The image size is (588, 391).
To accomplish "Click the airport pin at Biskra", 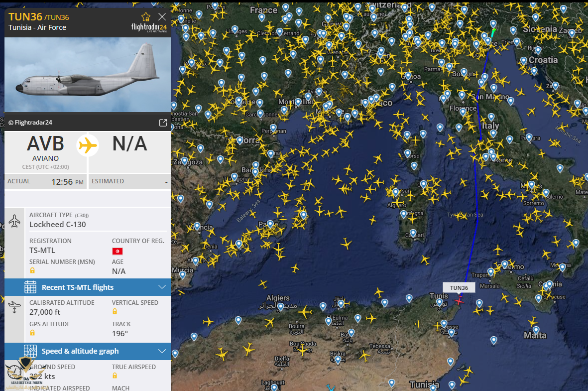I will [338, 360].
